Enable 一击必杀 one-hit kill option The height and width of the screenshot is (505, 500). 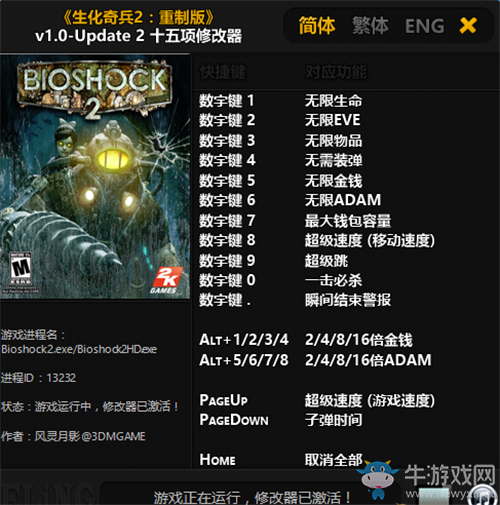point(333,280)
